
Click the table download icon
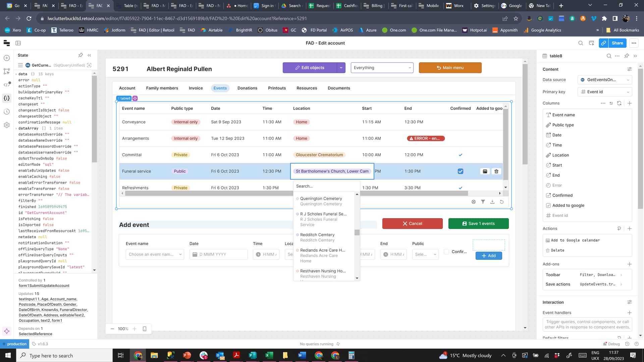tap(492, 202)
